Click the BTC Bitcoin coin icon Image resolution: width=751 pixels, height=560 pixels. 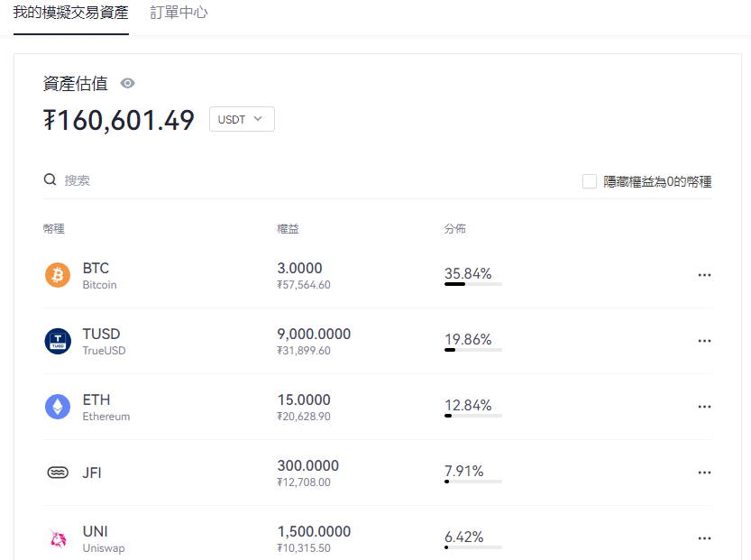point(58,276)
